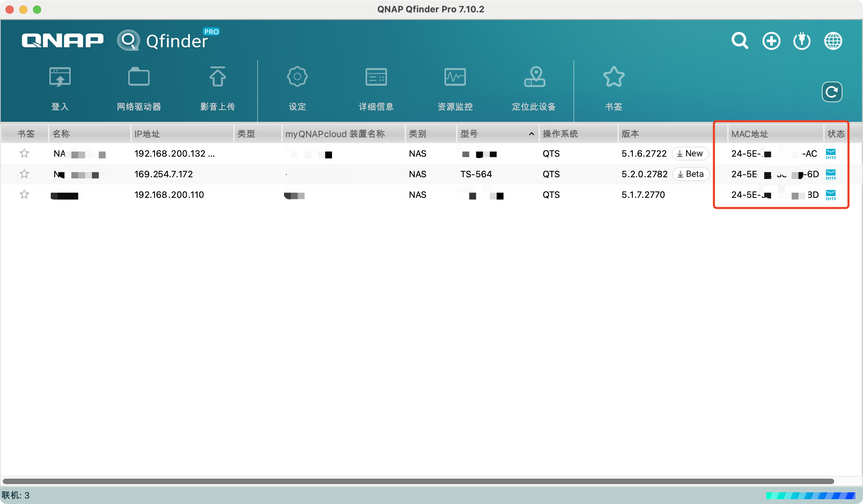The height and width of the screenshot is (504, 863).
Task: Click version 5.2.0.2782 cell
Action: pos(645,174)
